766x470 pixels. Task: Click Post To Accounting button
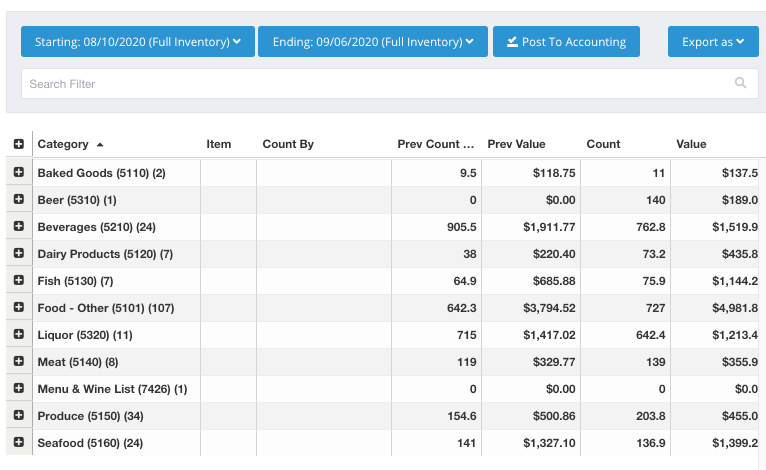click(x=566, y=42)
